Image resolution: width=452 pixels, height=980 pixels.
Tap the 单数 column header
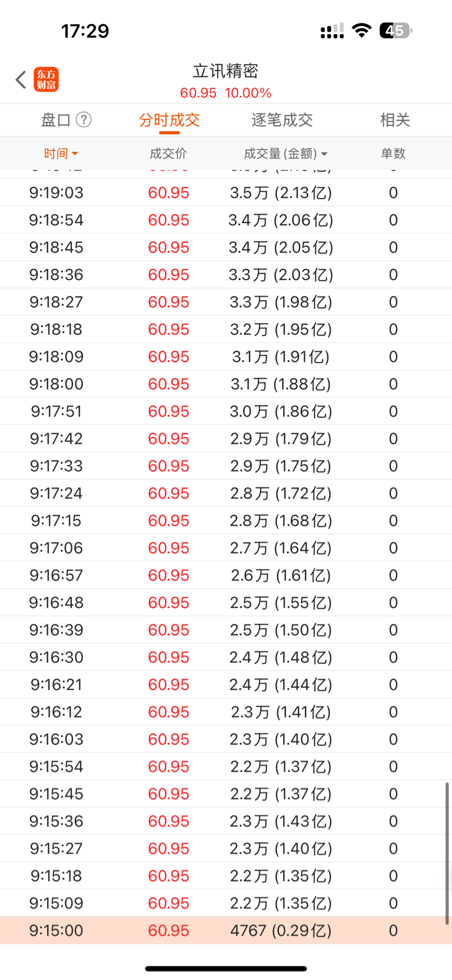(393, 154)
